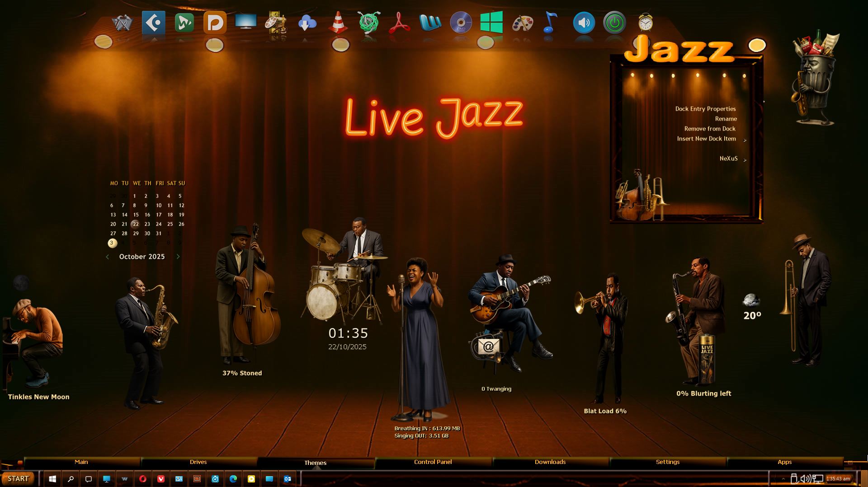Open the jazz trash can recycle bin
Viewport: 868px width, 487px height.
(x=815, y=78)
